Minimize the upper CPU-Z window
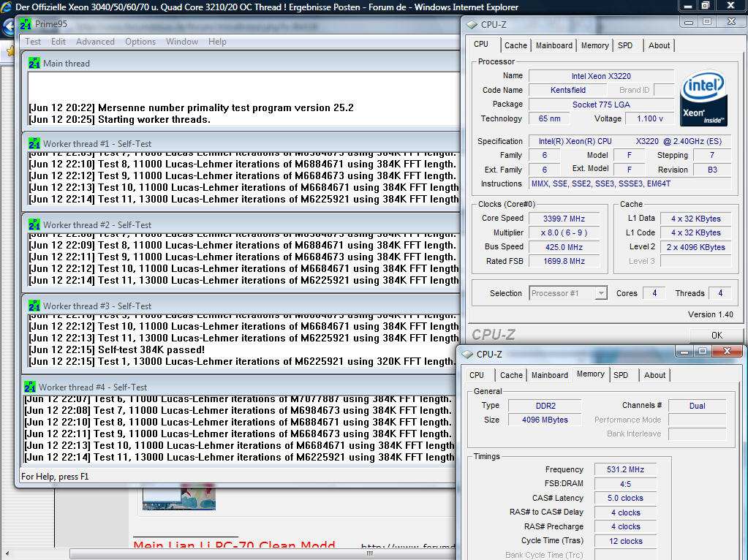The height and width of the screenshot is (560, 748). [x=688, y=22]
